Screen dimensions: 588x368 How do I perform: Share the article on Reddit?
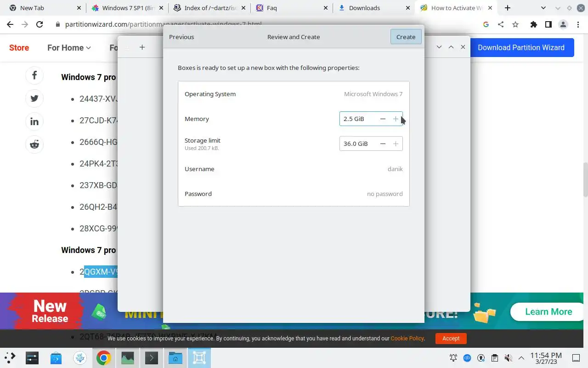point(34,144)
